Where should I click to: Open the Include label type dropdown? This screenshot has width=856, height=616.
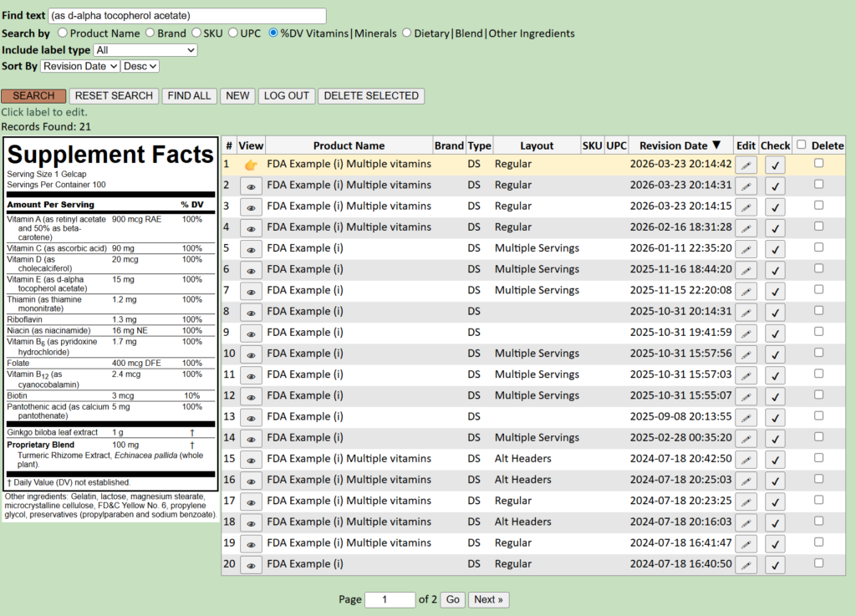coord(145,50)
